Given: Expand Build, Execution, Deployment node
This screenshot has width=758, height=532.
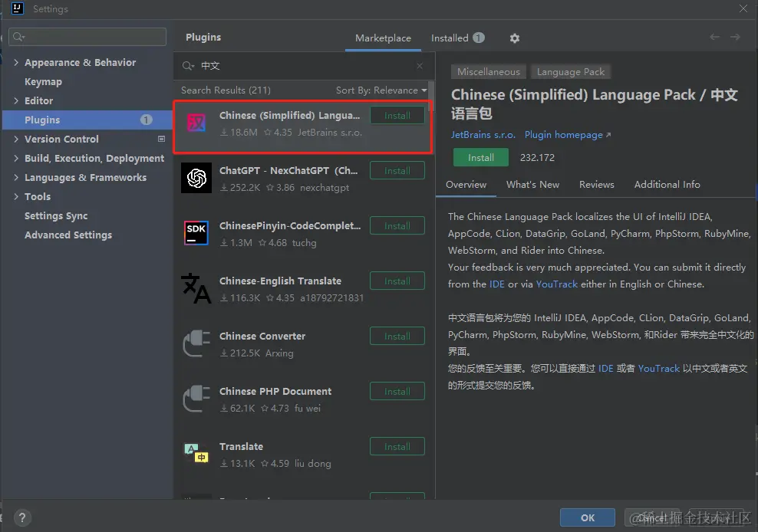Looking at the screenshot, I should pos(16,158).
